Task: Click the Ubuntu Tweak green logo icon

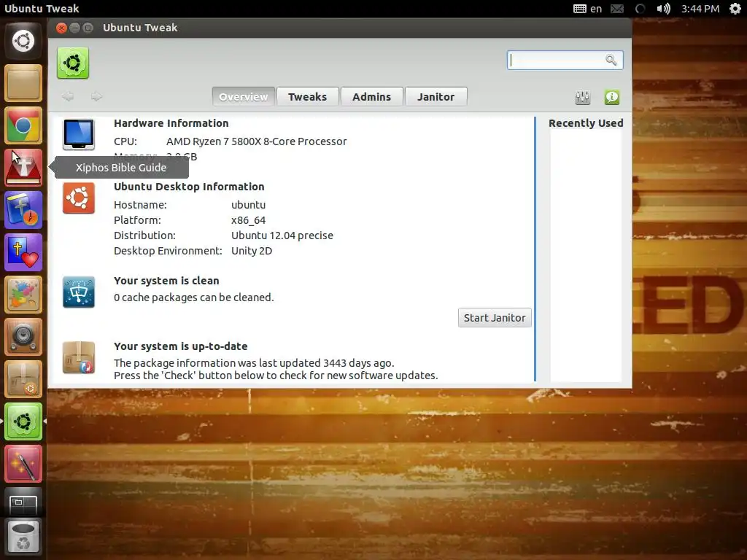Action: pyautogui.click(x=73, y=63)
